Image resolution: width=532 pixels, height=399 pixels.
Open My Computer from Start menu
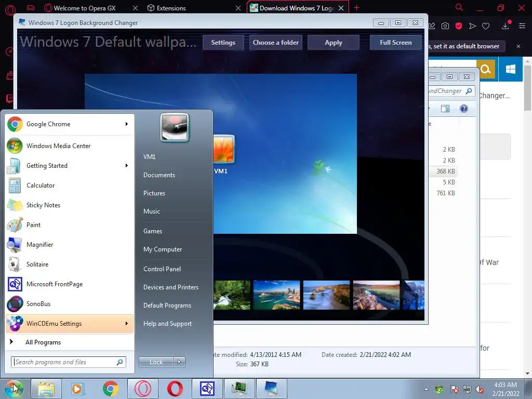[x=163, y=249]
